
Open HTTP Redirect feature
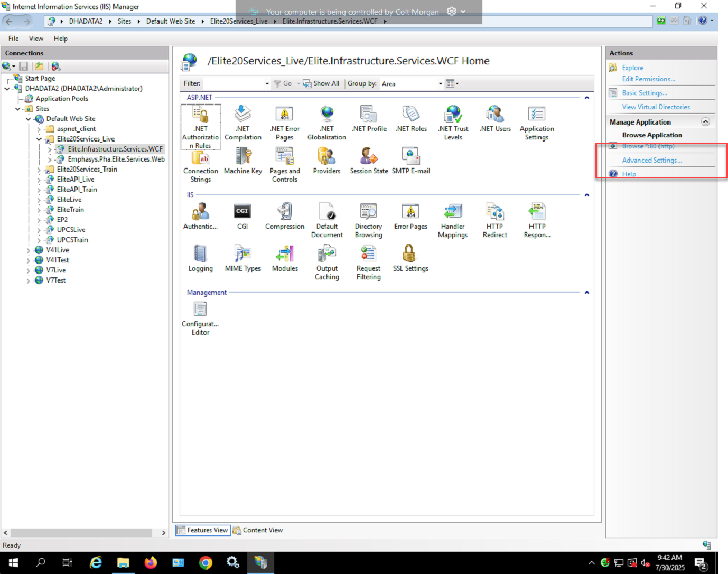tap(495, 220)
